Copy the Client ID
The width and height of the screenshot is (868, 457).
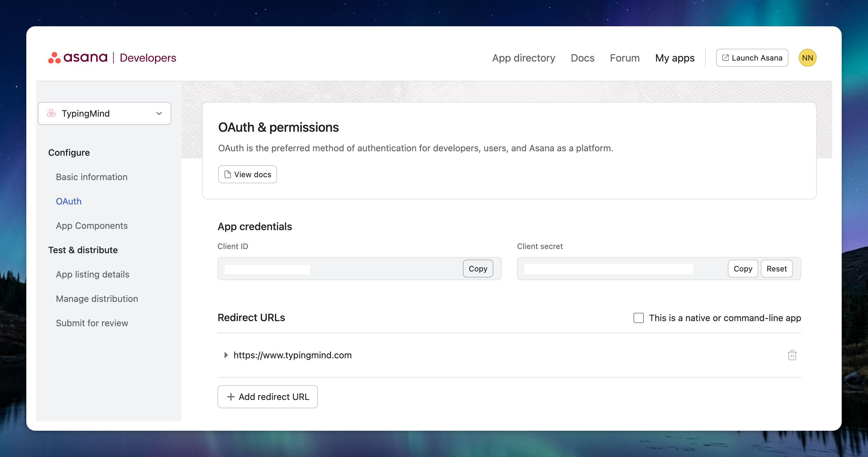[x=478, y=269]
